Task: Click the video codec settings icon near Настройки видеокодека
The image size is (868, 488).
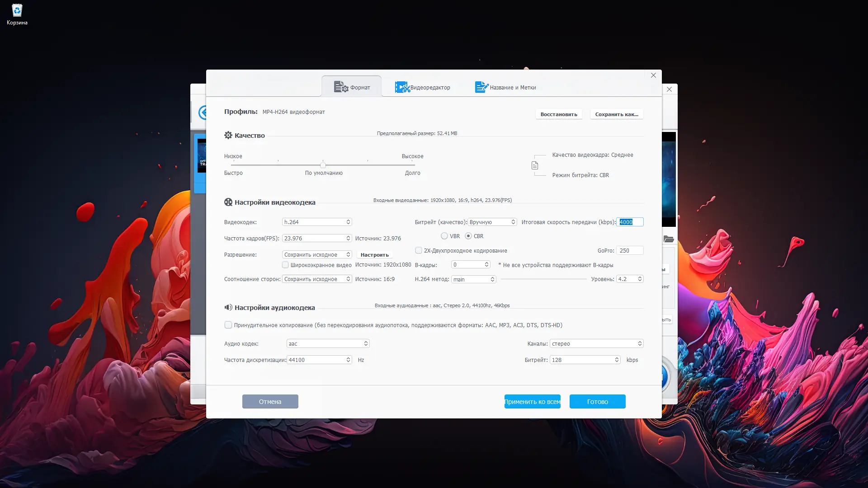Action: 228,202
